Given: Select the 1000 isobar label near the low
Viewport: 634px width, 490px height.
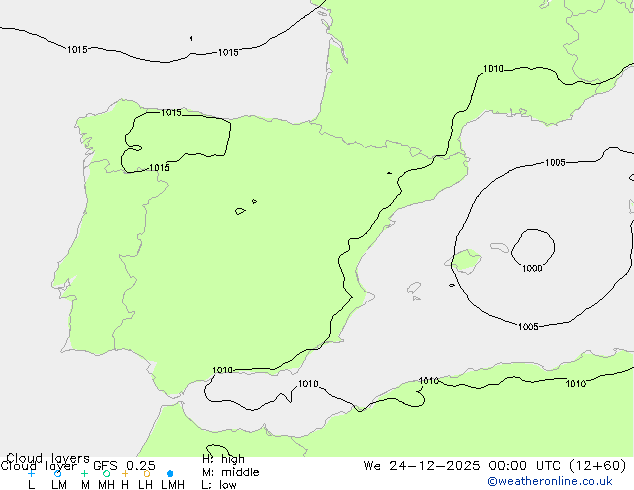Looking at the screenshot, I should [532, 268].
